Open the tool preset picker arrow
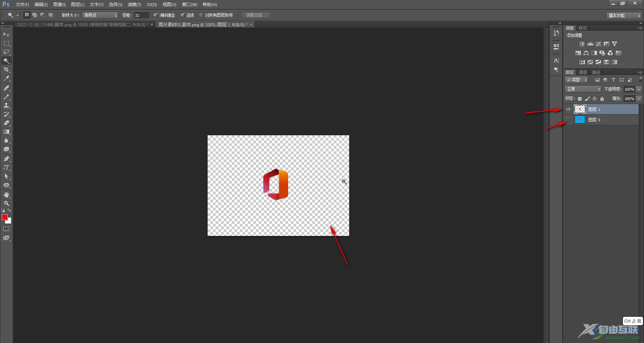This screenshot has width=644, height=343. click(18, 15)
